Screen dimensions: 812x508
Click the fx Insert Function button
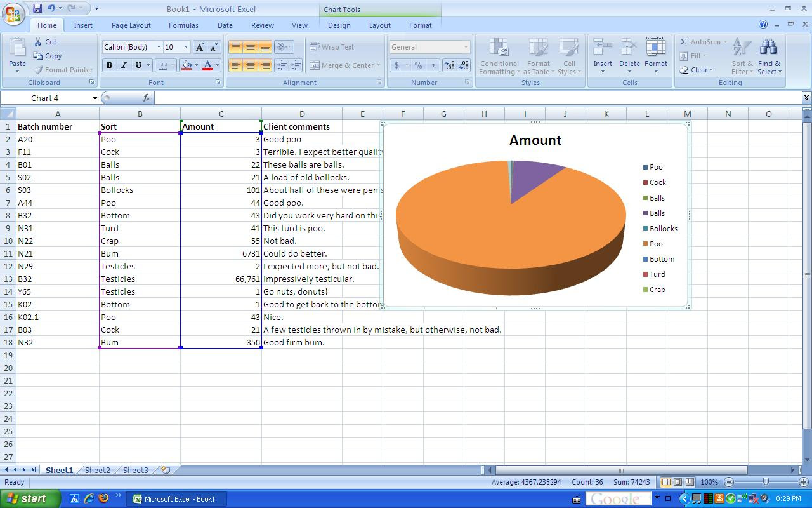147,98
